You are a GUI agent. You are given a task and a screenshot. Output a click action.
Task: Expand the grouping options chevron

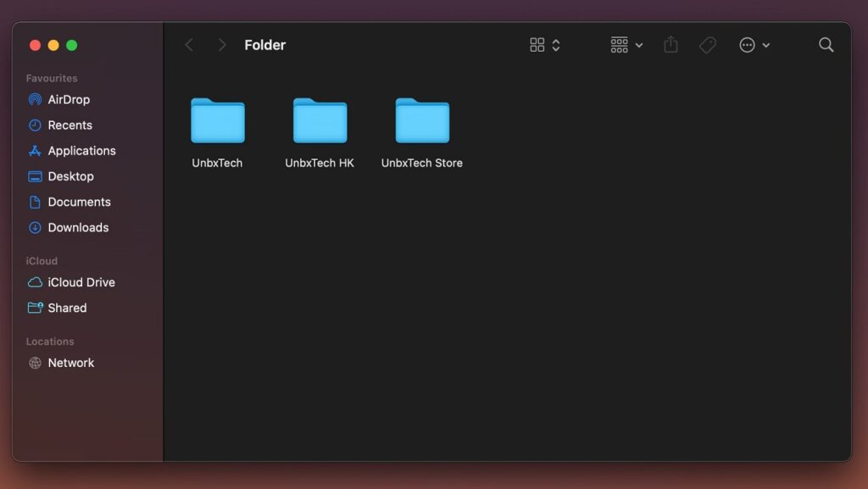pos(640,45)
